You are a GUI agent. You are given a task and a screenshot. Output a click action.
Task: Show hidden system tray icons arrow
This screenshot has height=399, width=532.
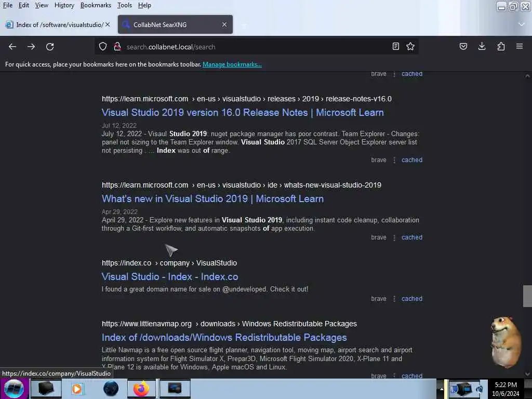pos(442,389)
